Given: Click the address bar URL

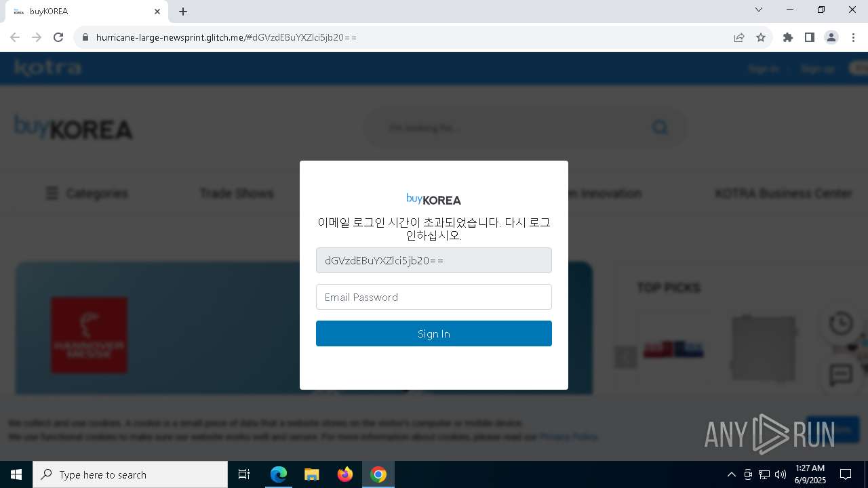Looking at the screenshot, I should [x=226, y=37].
